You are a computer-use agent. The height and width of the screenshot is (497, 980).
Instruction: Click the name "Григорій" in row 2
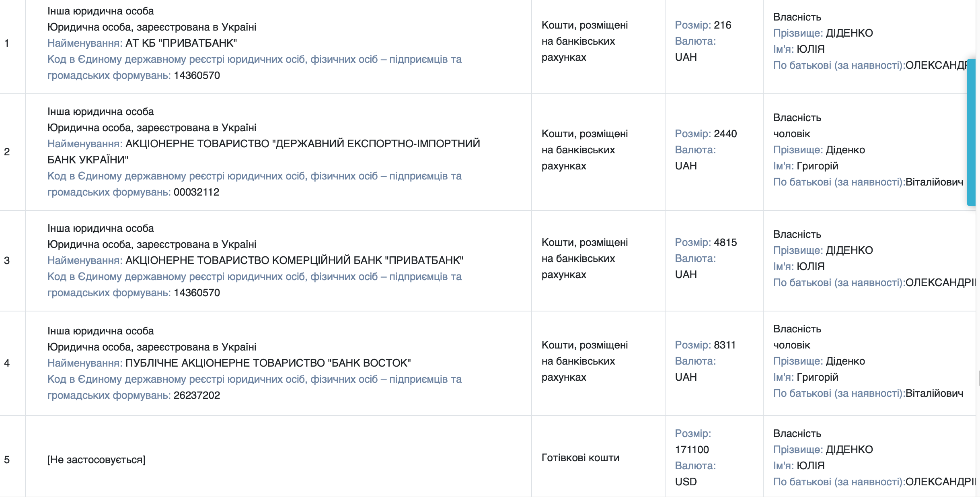tap(817, 166)
